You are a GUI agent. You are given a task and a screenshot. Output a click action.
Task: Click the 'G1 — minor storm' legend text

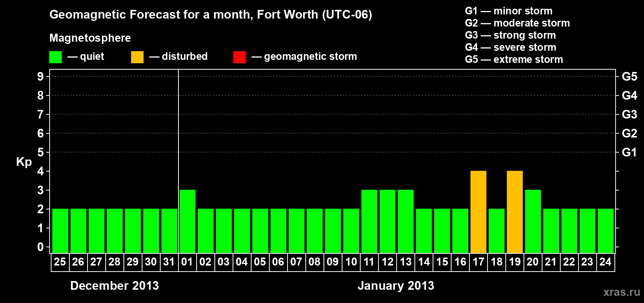509,11
